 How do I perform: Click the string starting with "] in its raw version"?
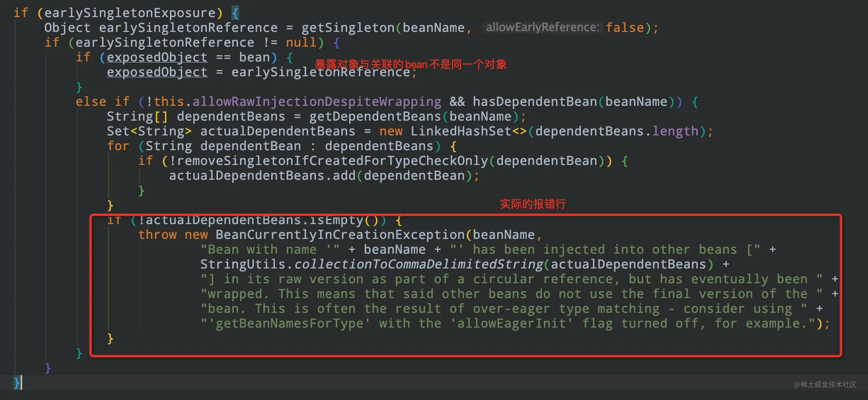pyautogui.click(x=512, y=279)
